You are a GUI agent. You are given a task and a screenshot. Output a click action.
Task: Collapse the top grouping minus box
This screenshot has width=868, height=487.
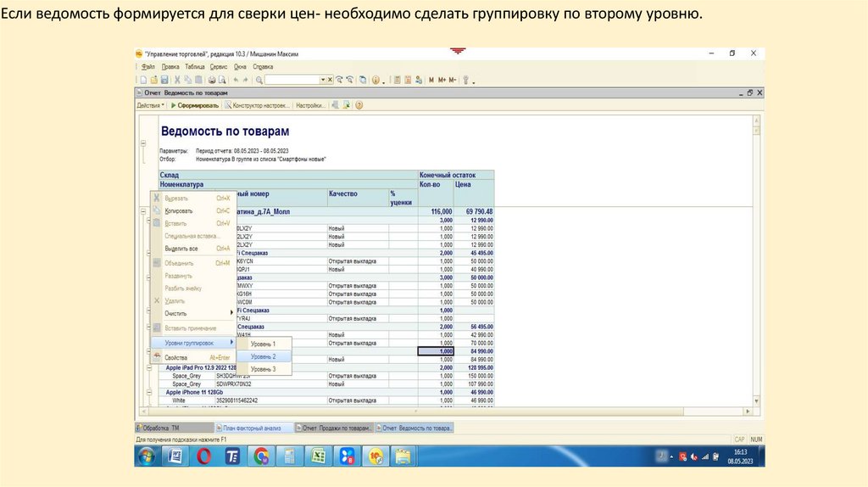tap(143, 144)
